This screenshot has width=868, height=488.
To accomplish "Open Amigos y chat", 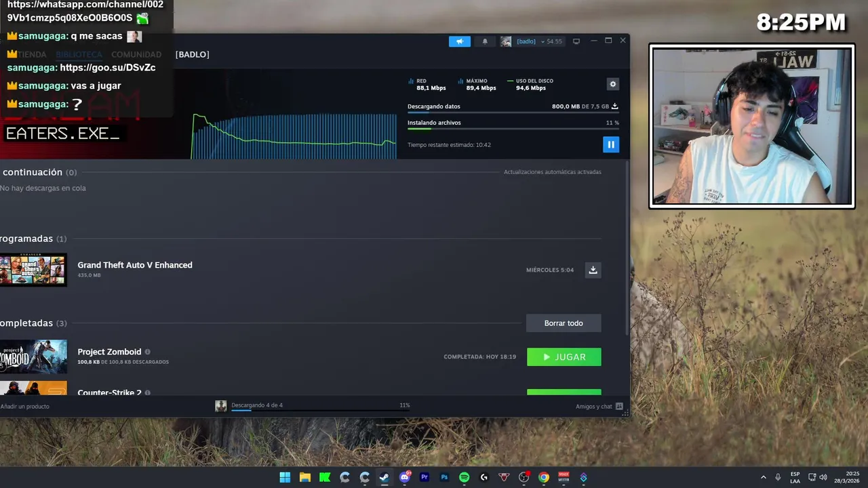I will point(599,407).
